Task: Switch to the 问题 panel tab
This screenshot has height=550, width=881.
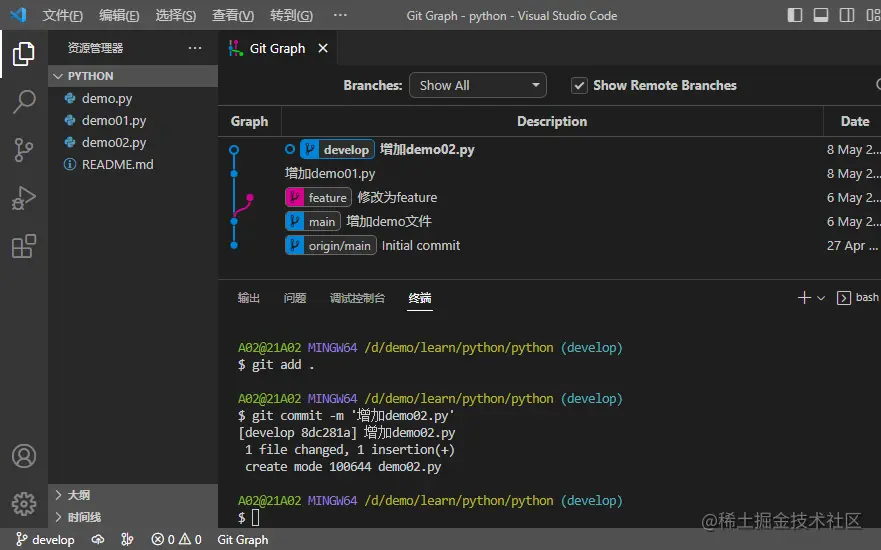Action: point(295,298)
